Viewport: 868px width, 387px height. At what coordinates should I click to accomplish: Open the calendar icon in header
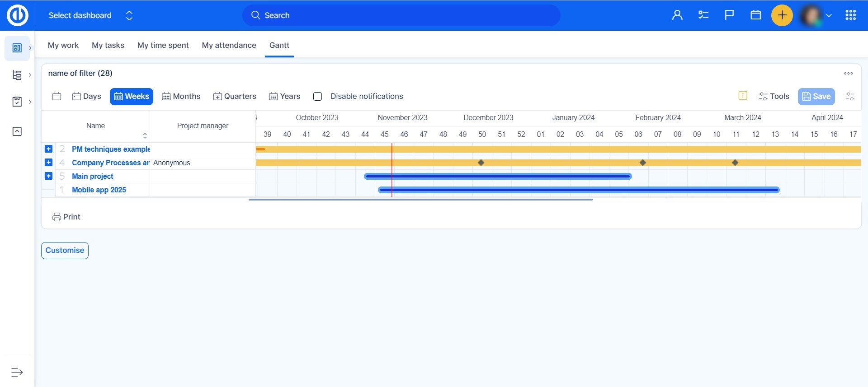click(x=755, y=15)
